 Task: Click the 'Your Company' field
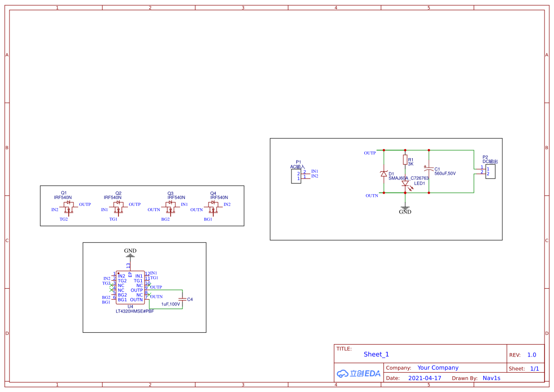click(438, 368)
